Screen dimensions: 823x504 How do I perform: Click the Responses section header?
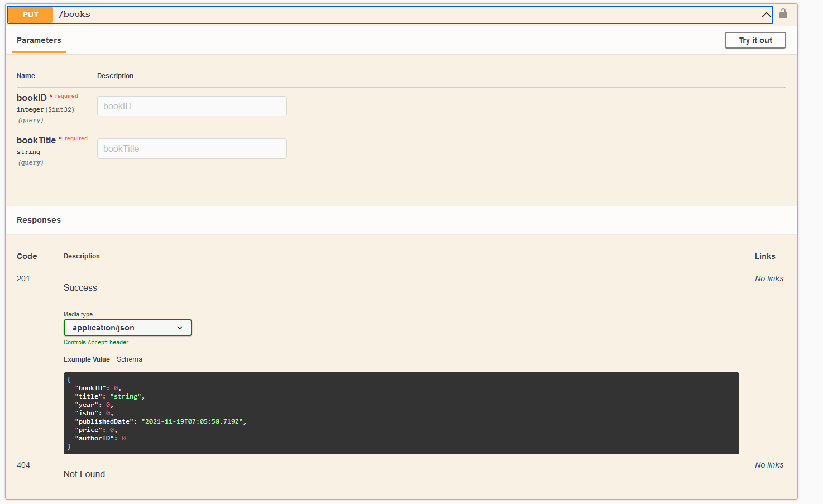39,219
